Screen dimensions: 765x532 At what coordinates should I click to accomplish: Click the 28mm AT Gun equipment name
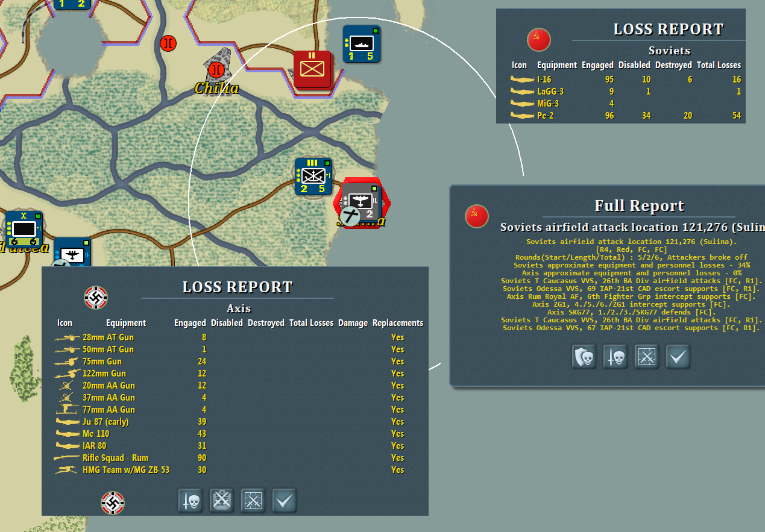coord(108,337)
